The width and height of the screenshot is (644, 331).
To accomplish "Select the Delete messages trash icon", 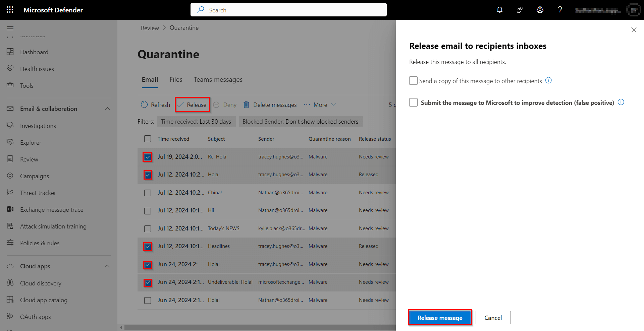I will [x=247, y=105].
